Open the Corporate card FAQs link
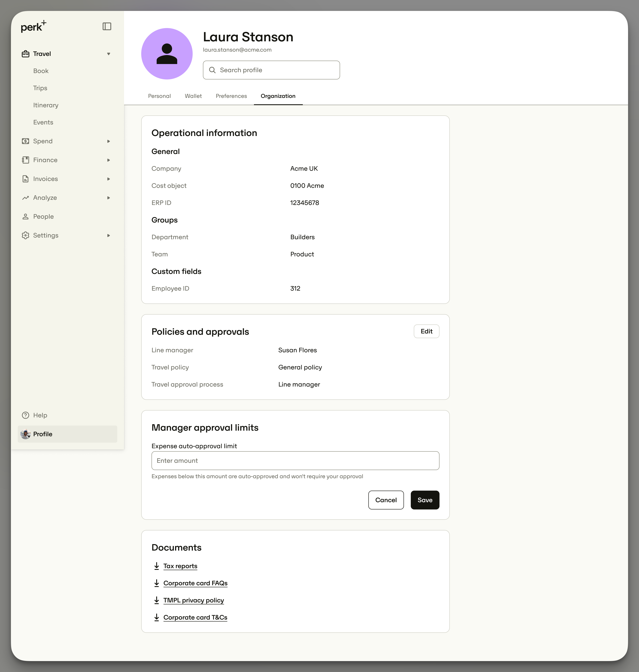 [195, 583]
